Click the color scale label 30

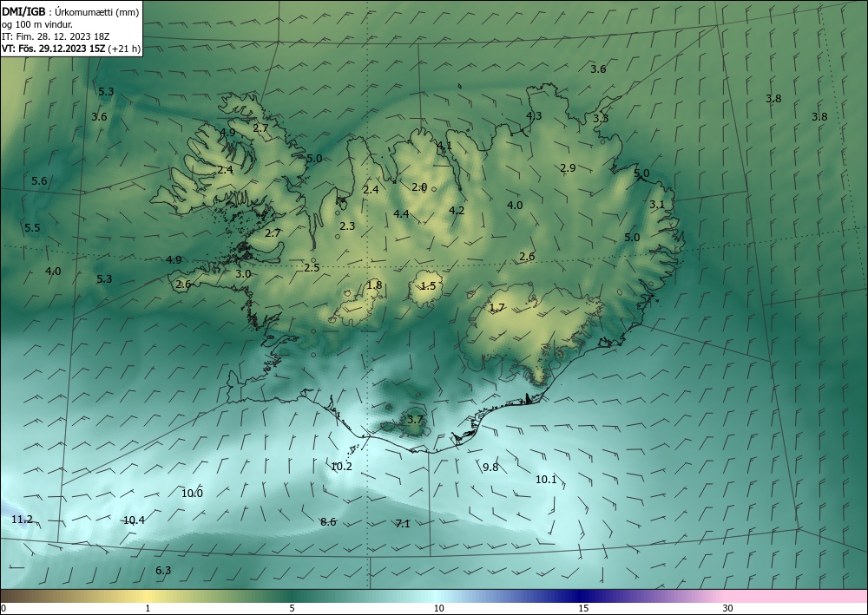pyautogui.click(x=728, y=608)
